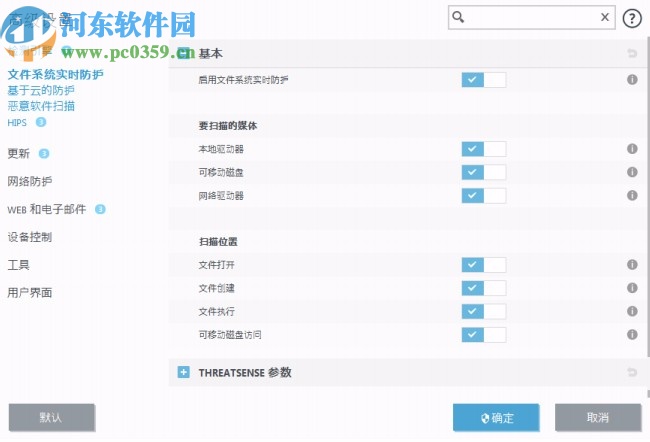The width and height of the screenshot is (650, 442).
Task: Toggle 可移动磁盘访问 scan switch
Action: point(484,335)
